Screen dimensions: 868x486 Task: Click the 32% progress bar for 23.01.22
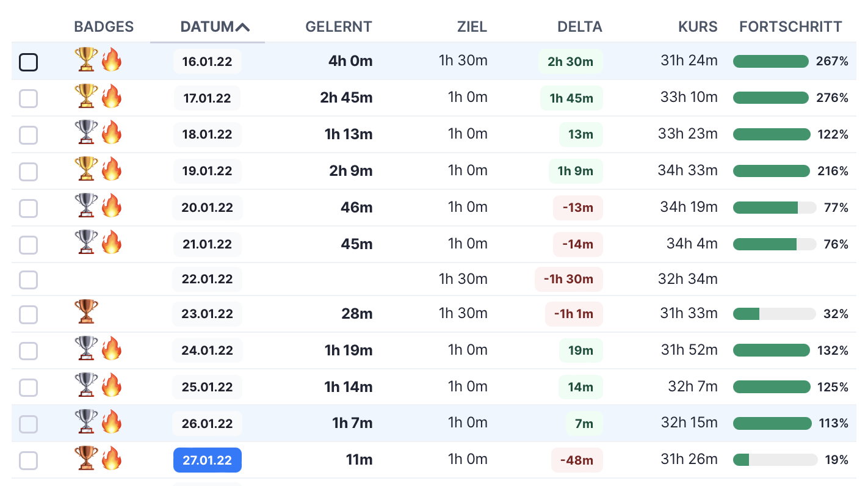(774, 314)
